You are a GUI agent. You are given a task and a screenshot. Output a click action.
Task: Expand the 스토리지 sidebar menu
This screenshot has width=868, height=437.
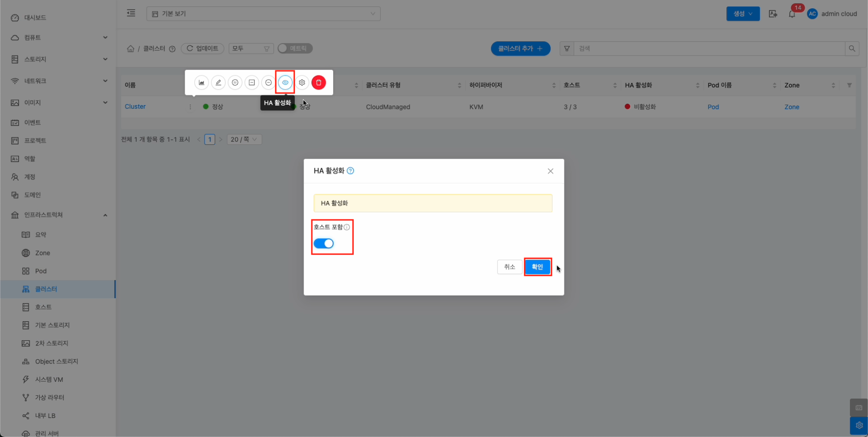(x=58, y=59)
